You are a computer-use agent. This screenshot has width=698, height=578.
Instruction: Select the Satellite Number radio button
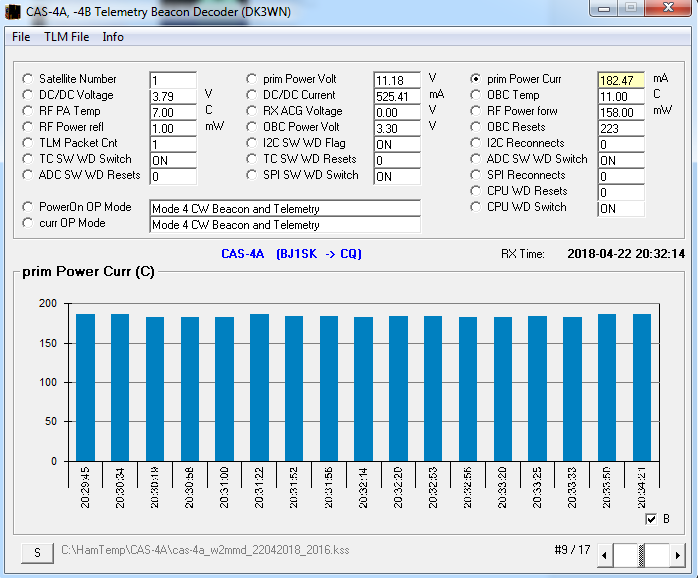[x=28, y=79]
